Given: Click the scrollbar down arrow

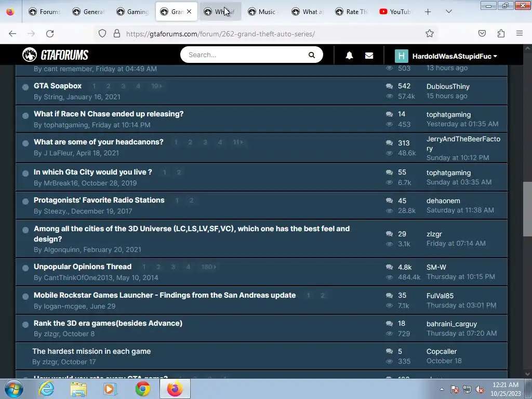Looking at the screenshot, I should [527, 374].
